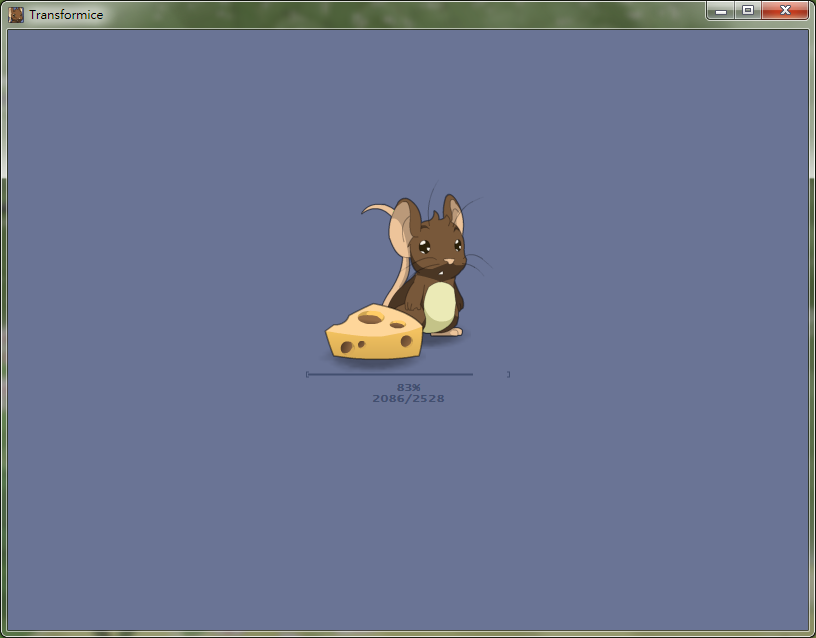816x638 pixels.
Task: Maximize the Transformice window
Action: coord(747,11)
